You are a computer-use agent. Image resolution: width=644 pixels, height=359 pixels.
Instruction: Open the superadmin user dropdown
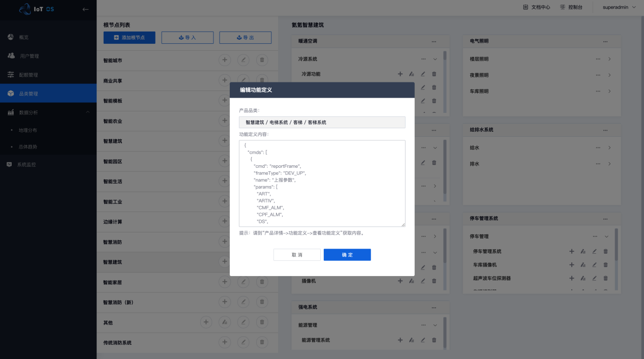point(619,8)
